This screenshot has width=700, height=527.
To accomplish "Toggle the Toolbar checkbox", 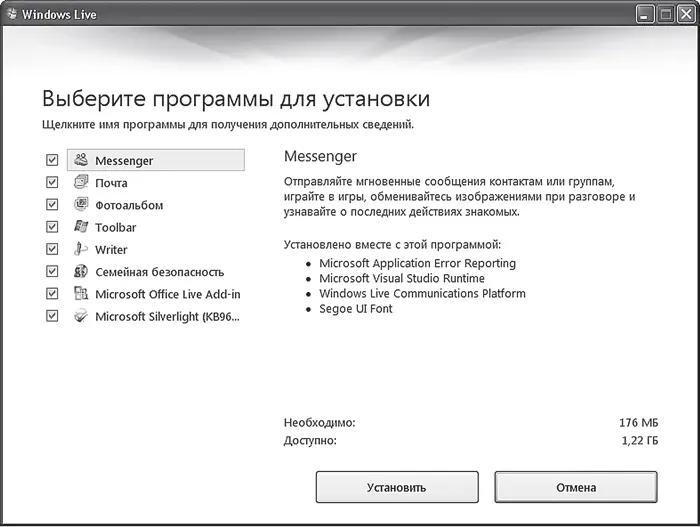I will [x=52, y=227].
